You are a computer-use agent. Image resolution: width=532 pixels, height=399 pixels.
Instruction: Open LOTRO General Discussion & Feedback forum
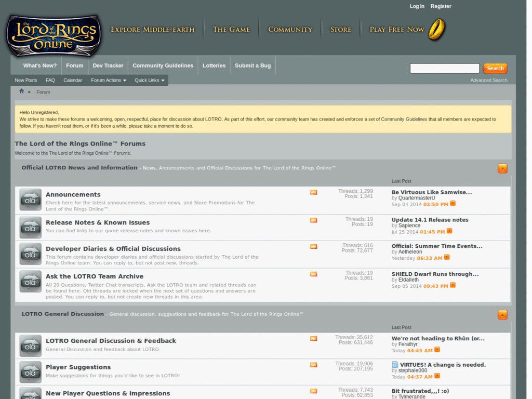111,341
